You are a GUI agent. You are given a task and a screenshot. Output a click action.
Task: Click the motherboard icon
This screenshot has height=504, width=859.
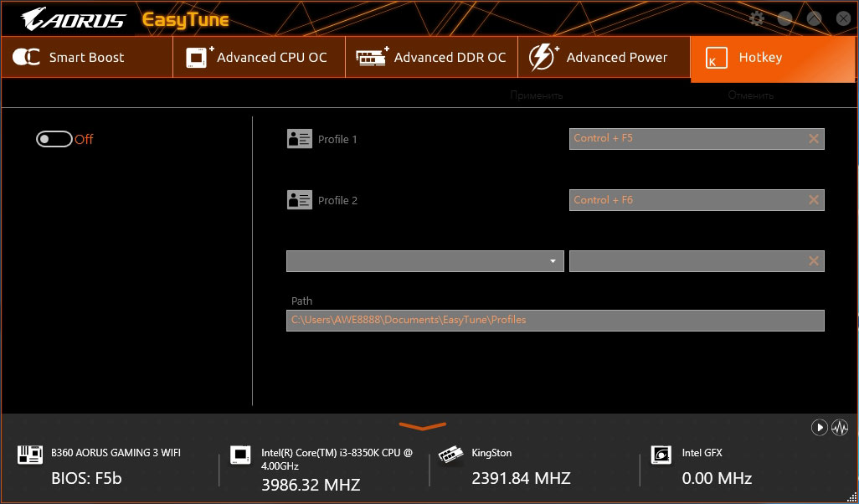click(29, 455)
